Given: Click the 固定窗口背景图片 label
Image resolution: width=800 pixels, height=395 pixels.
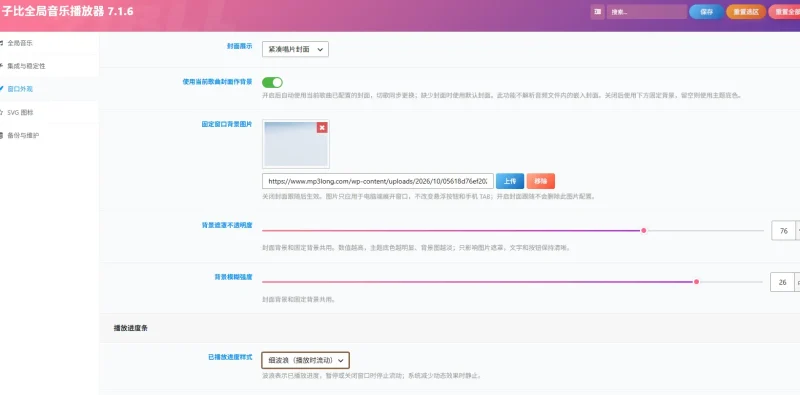Looking at the screenshot, I should tap(227, 124).
